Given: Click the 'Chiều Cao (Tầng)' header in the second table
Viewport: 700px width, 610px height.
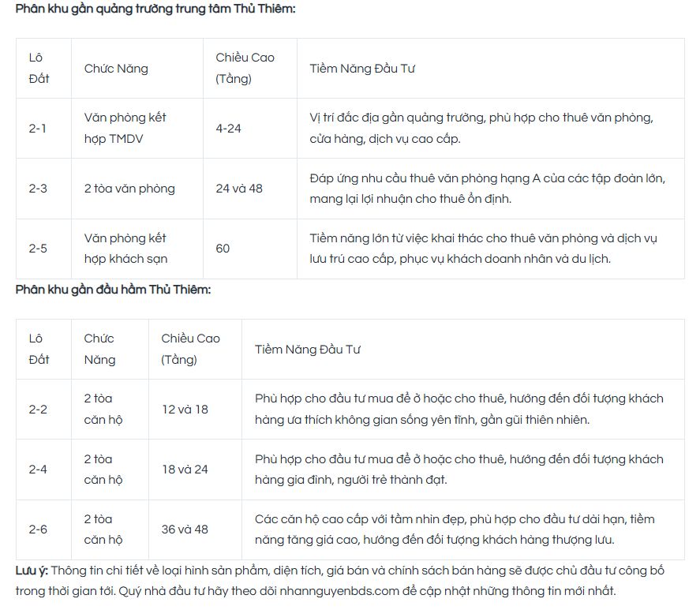Looking at the screenshot, I should [191, 349].
